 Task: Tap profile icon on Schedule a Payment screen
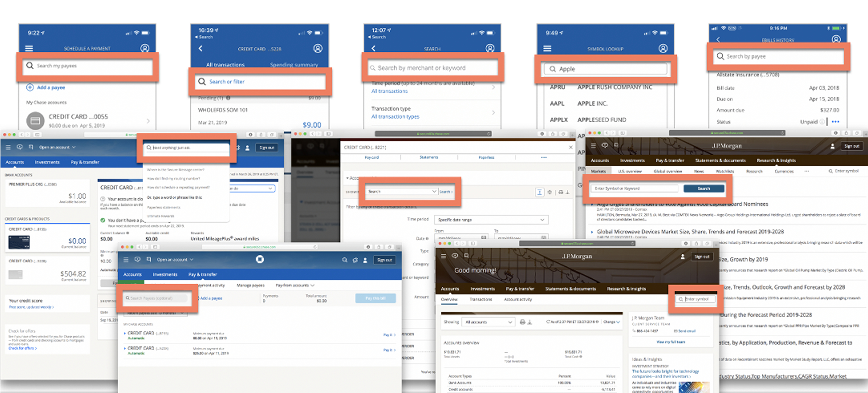145,48
